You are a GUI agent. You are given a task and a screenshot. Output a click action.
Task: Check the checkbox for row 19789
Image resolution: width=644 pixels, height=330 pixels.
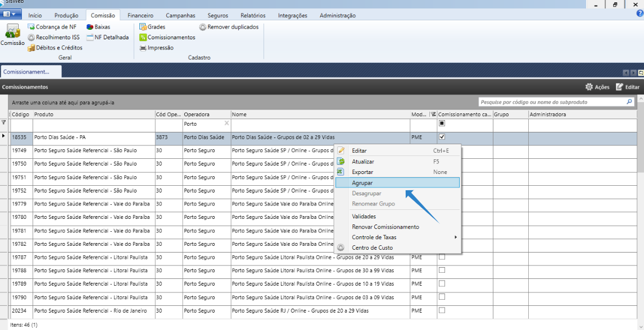(x=442, y=283)
